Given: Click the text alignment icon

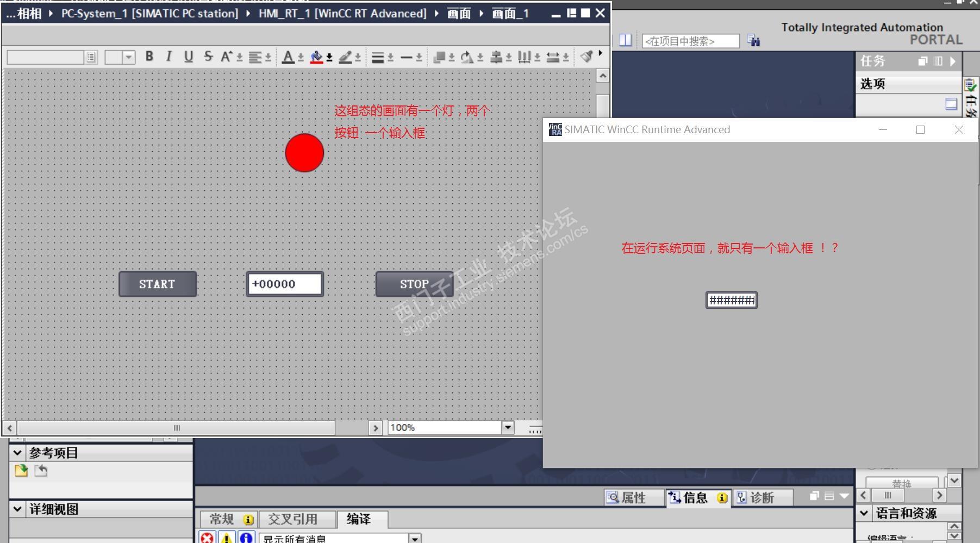Looking at the screenshot, I should [255, 57].
